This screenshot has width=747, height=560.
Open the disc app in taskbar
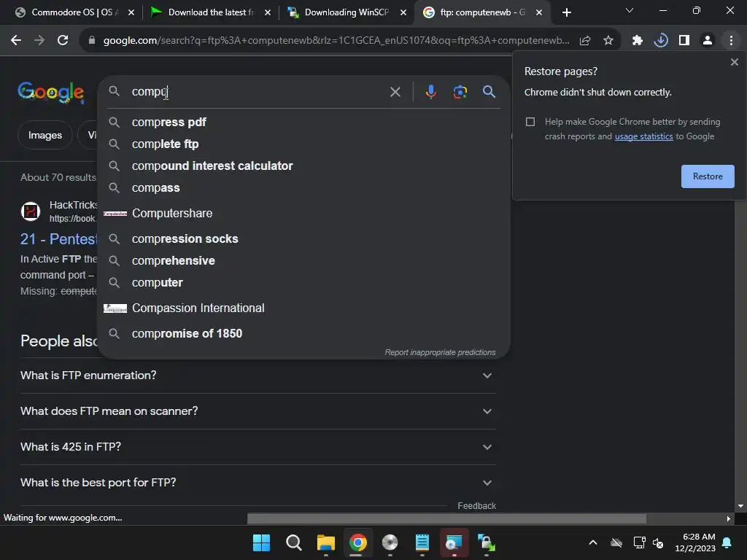[x=390, y=542]
